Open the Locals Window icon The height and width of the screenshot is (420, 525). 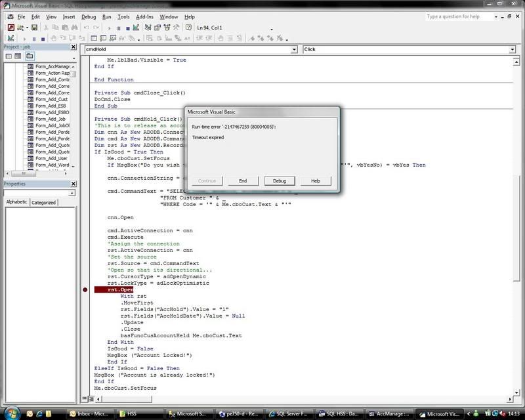coord(94,38)
